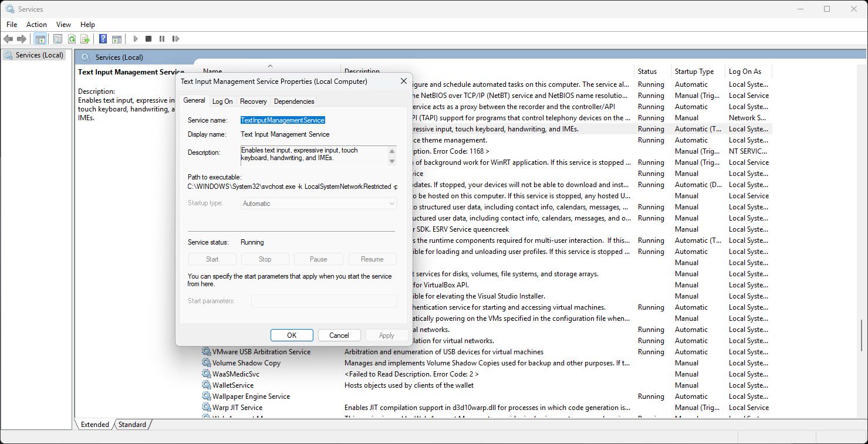Open the Action menu
This screenshot has width=868, height=444.
pyautogui.click(x=36, y=25)
